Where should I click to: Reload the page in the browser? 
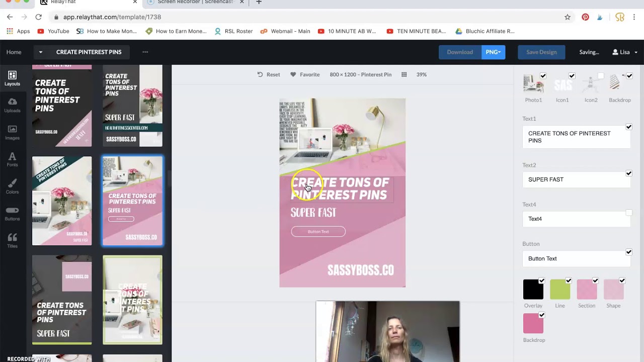[x=38, y=17]
